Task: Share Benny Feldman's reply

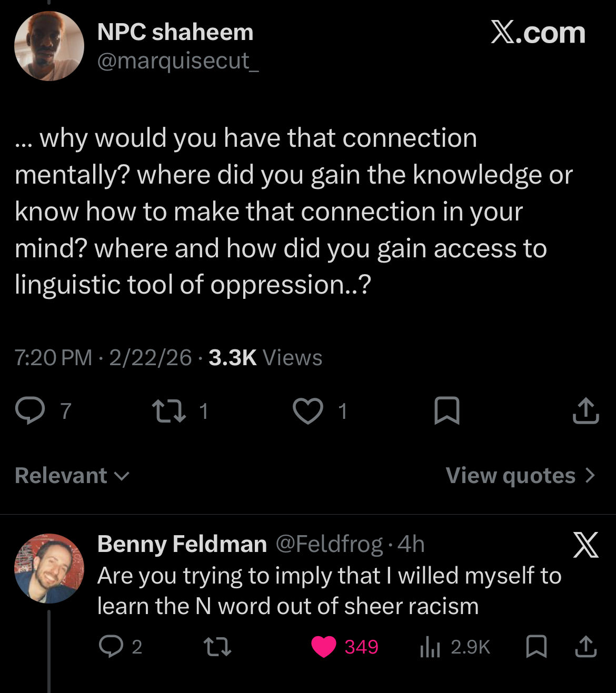Action: point(585,647)
